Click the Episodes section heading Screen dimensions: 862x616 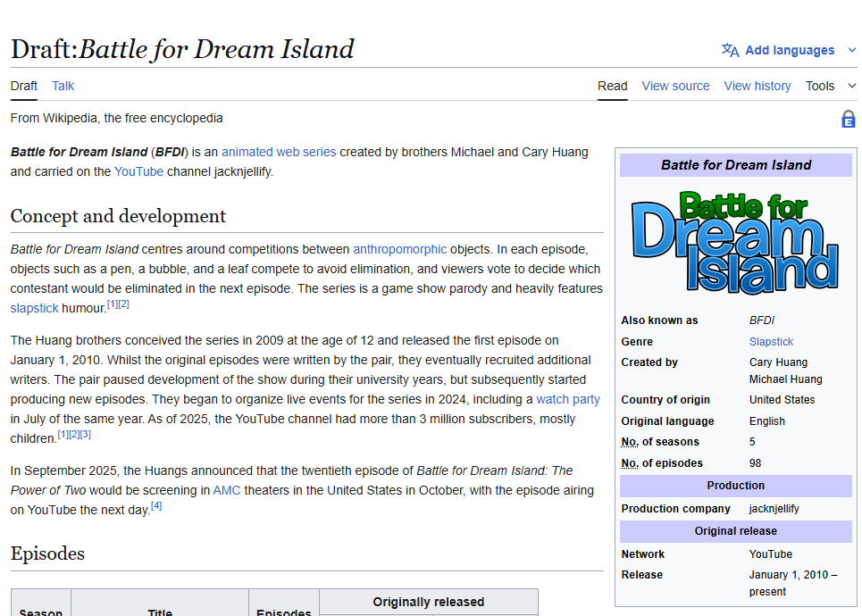pos(47,554)
